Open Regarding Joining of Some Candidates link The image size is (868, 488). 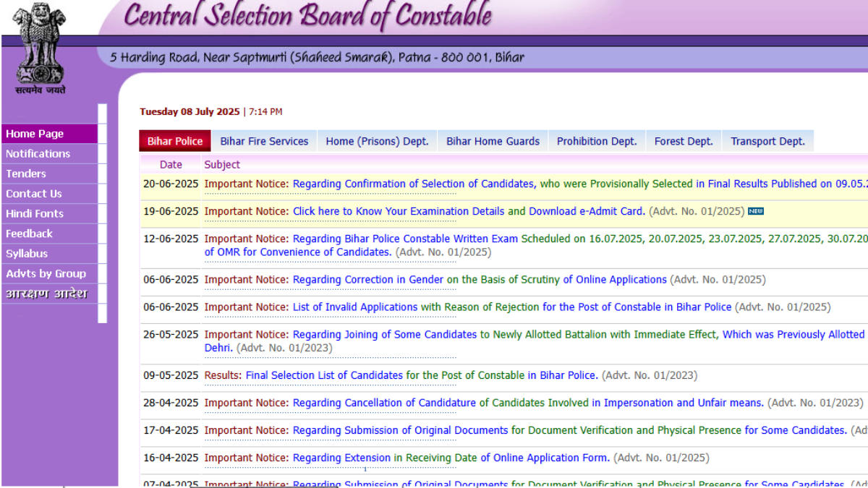pos(386,334)
